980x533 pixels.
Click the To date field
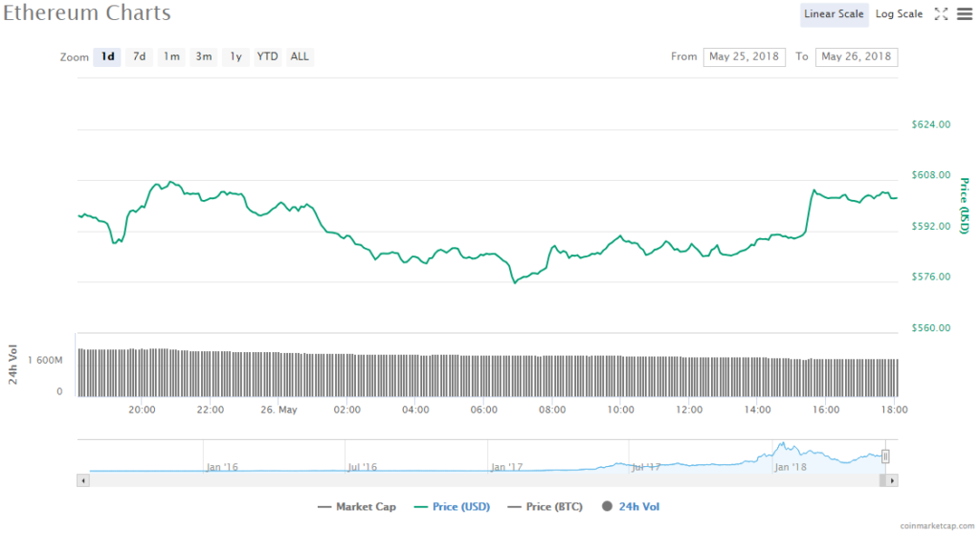point(857,56)
